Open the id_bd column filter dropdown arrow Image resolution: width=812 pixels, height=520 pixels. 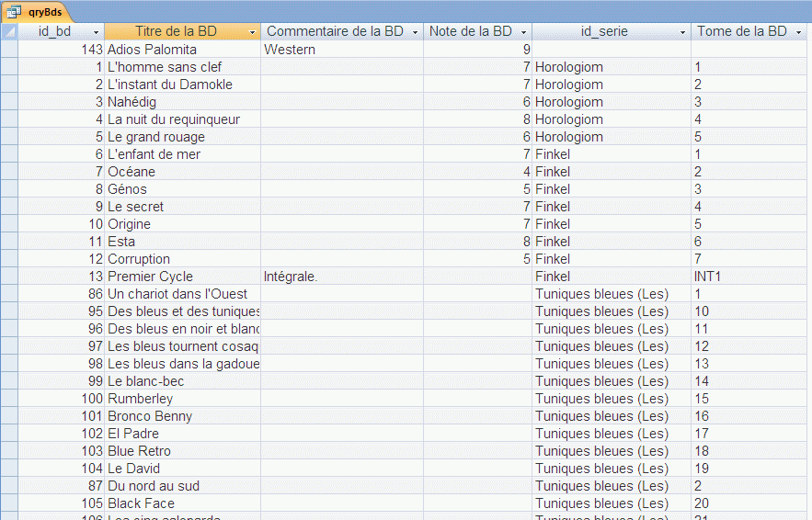[x=96, y=32]
